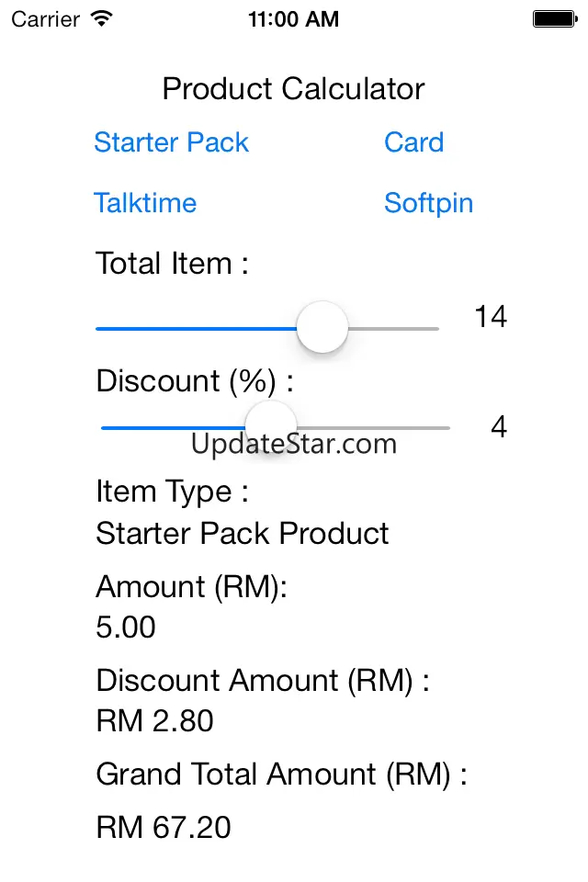Tap the RM 67.20 grand total
Viewport: 588px width, 882px height.
[x=164, y=828]
